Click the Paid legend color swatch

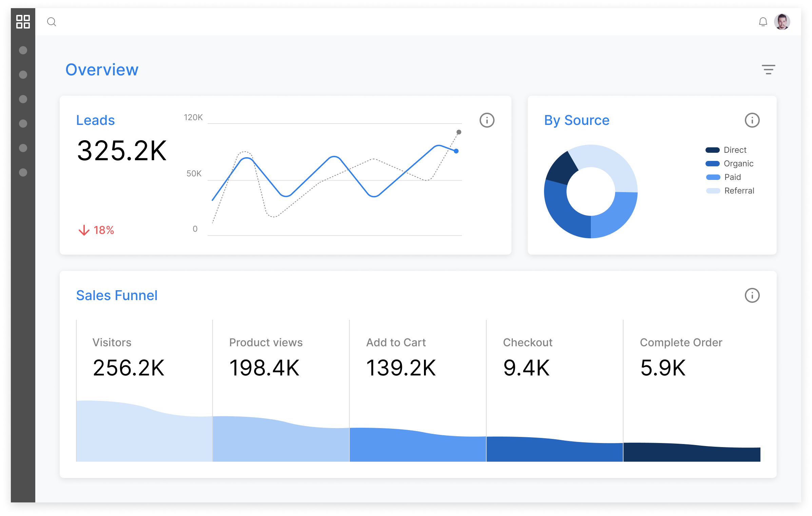(713, 177)
